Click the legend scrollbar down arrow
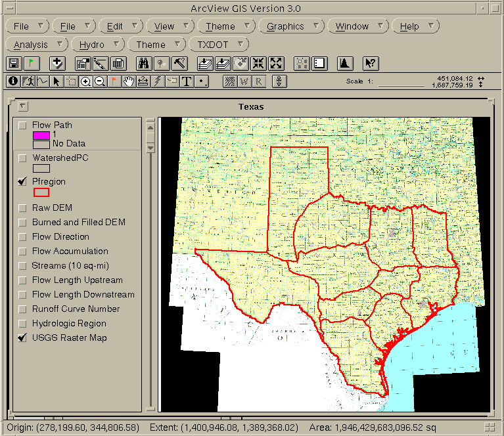 pos(150,148)
